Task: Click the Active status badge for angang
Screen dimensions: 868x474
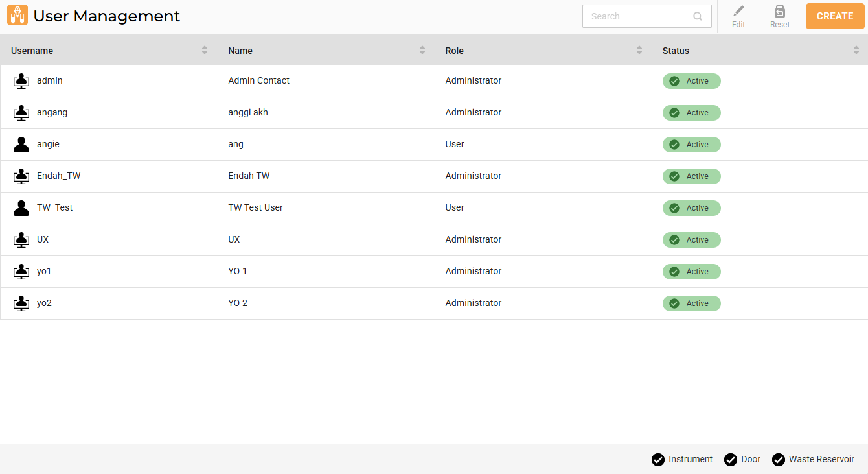Action: click(691, 113)
